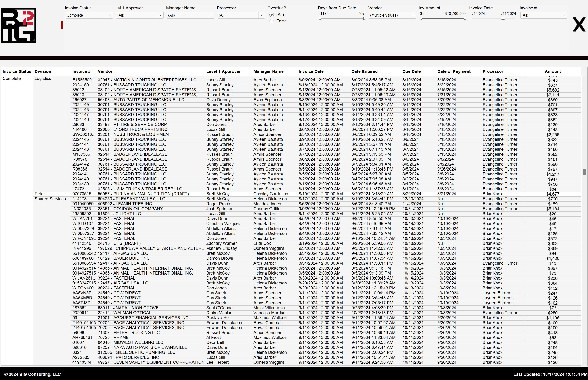
Task: Click the BIG logo icon
Action: click(x=19, y=25)
